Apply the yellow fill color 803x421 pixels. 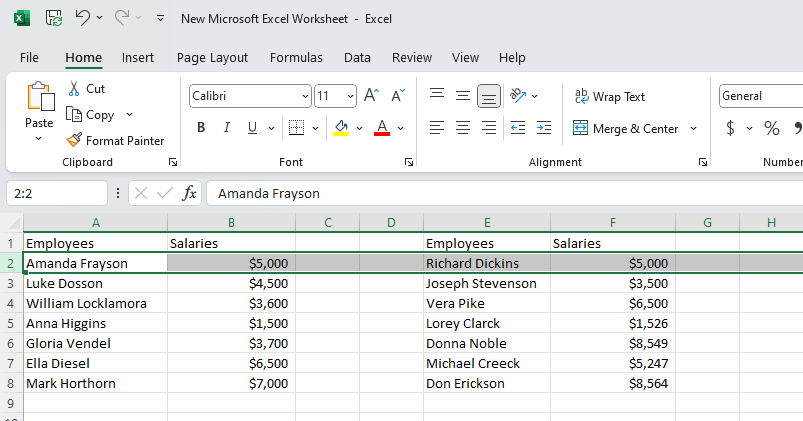click(341, 128)
